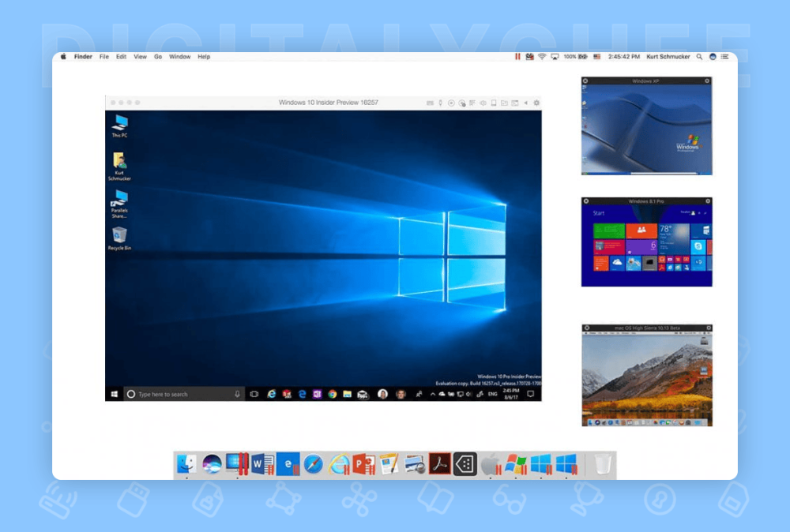The height and width of the screenshot is (532, 790).
Task: Open PowerPoint from the dock
Action: coord(363,464)
